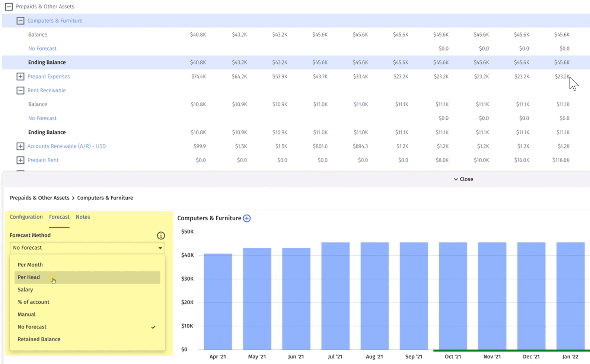Image resolution: width=590 pixels, height=364 pixels.
Task: Open the Notes tab
Action: (x=83, y=217)
